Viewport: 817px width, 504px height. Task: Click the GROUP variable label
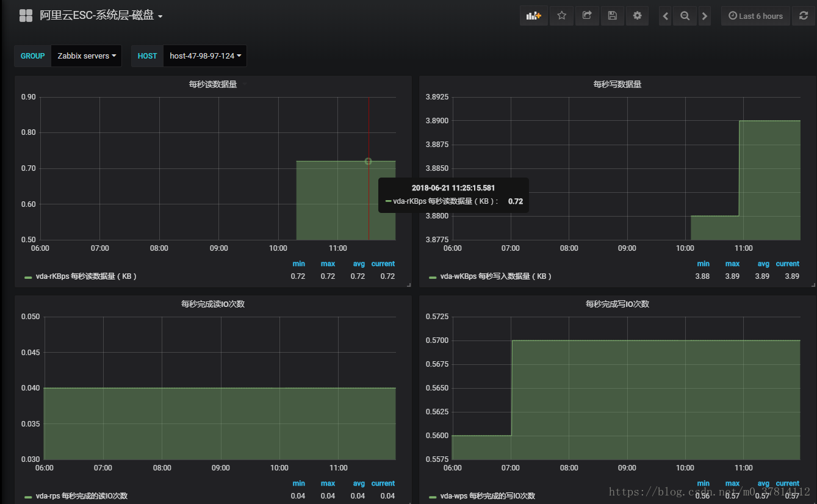[32, 56]
